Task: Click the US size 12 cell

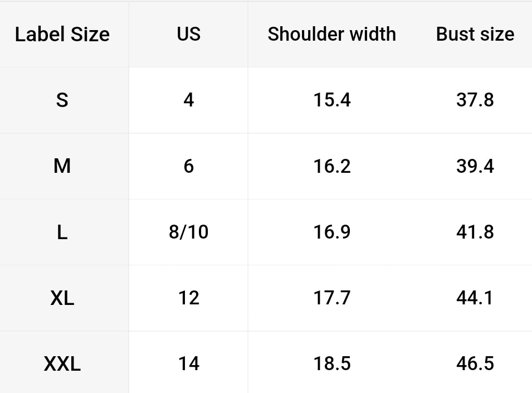Action: tap(189, 298)
